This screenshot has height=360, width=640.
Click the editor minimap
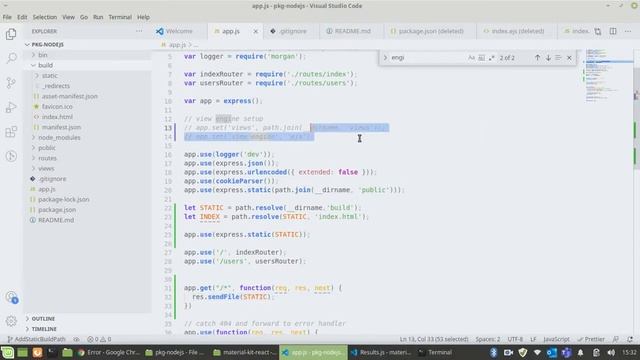tap(608, 76)
